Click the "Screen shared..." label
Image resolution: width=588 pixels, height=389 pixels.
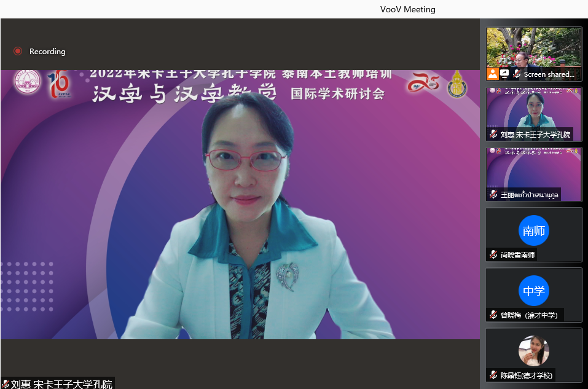(549, 74)
